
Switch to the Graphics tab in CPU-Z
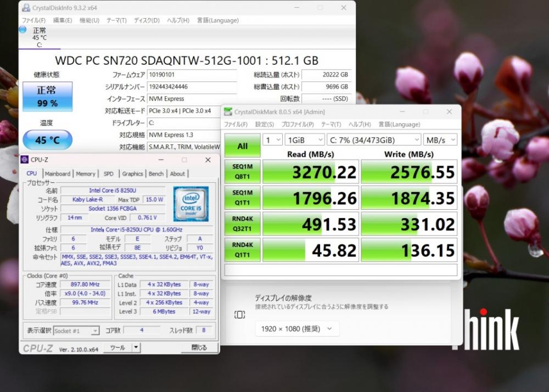132,173
